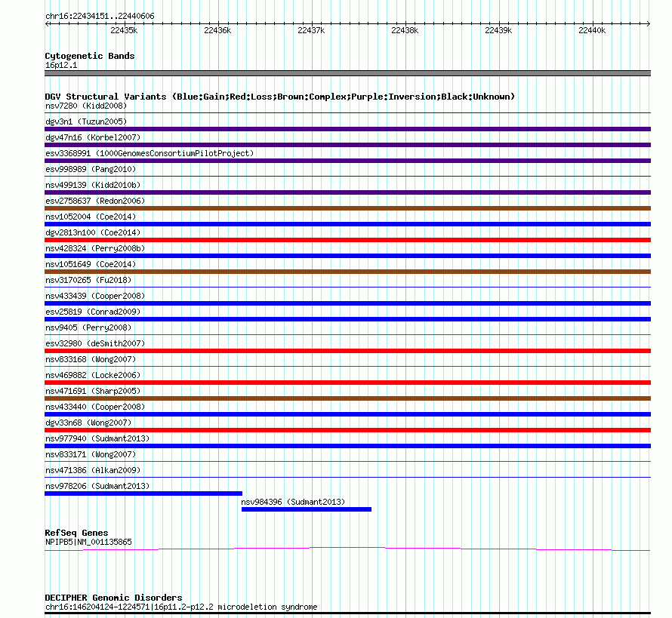The width and height of the screenshot is (672, 618).
Task: Open the DECIPHER Genomic Disorders track title
Action: click(x=113, y=598)
